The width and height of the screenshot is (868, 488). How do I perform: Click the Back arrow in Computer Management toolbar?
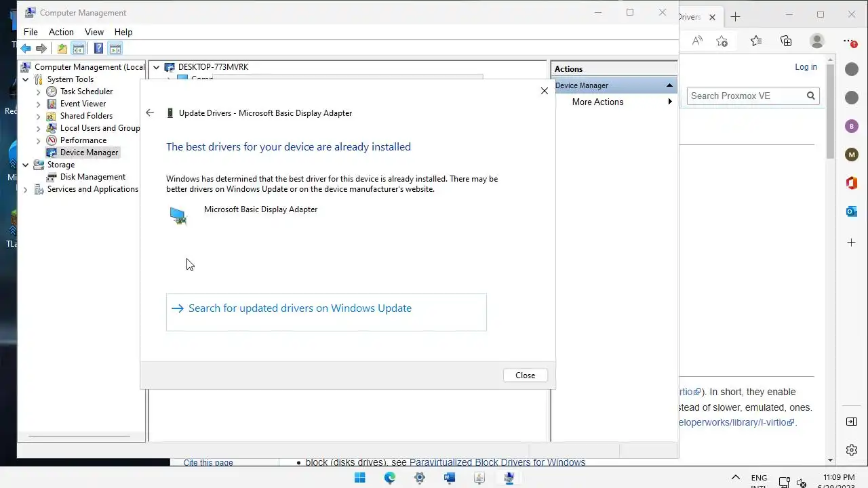point(26,49)
